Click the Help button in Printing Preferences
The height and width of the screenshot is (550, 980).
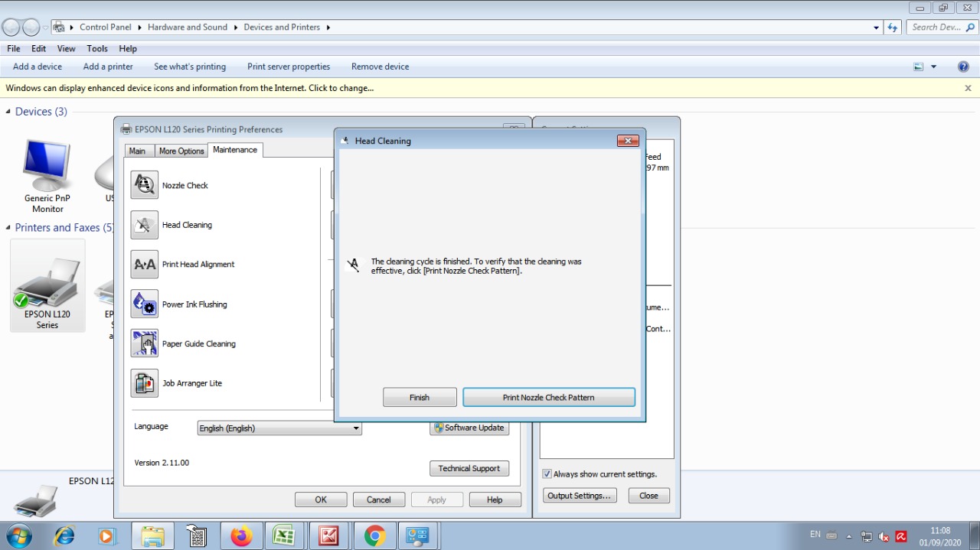click(495, 500)
